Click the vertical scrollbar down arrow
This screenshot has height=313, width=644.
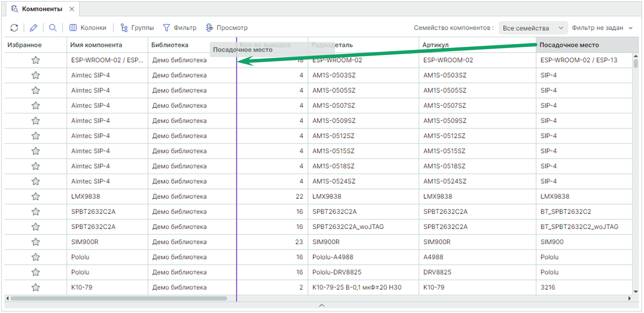click(636, 292)
